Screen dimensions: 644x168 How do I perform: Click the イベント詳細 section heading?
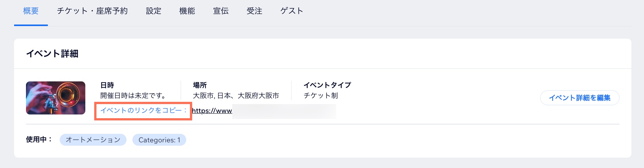tap(52, 54)
